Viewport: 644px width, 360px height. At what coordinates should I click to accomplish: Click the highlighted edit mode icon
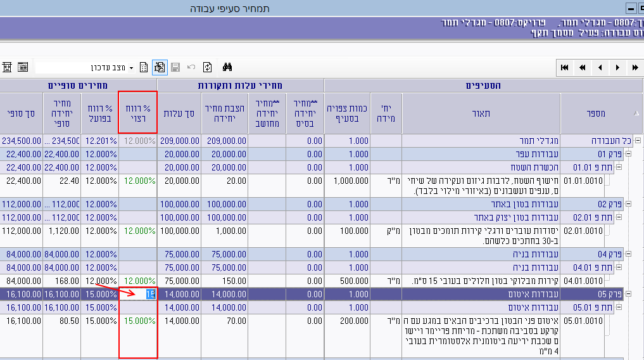(160, 67)
